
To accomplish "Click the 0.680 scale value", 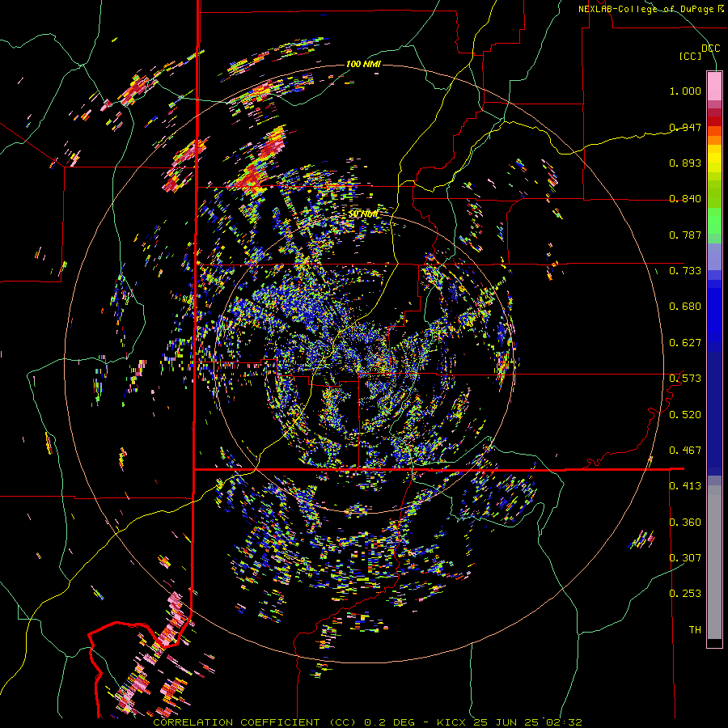I will tap(685, 307).
